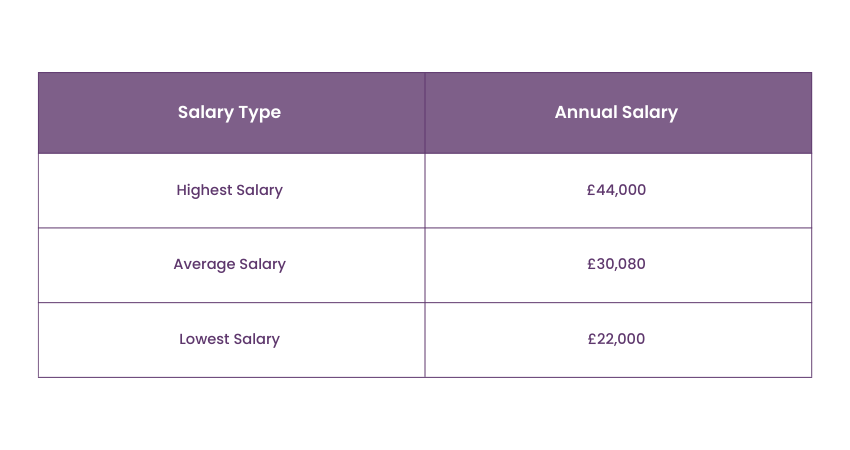Click the "Lowest Salary" row label
The image size is (850, 450).
[229, 339]
